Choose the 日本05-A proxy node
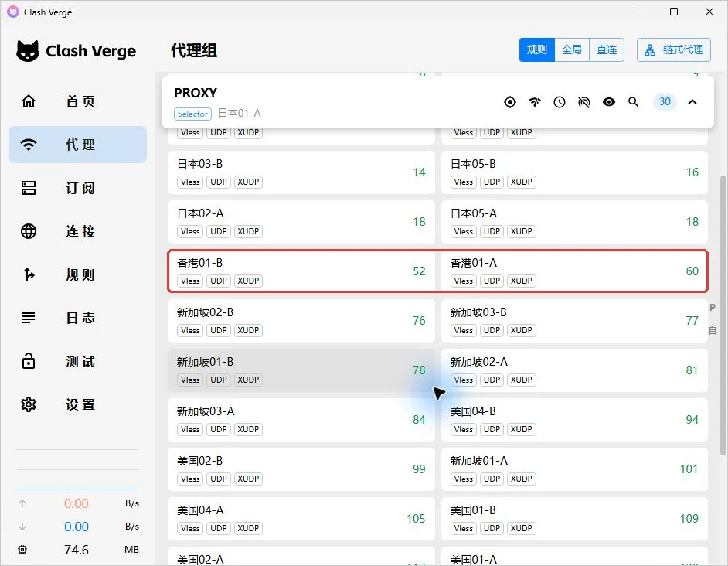The image size is (728, 566). pyautogui.click(x=574, y=222)
